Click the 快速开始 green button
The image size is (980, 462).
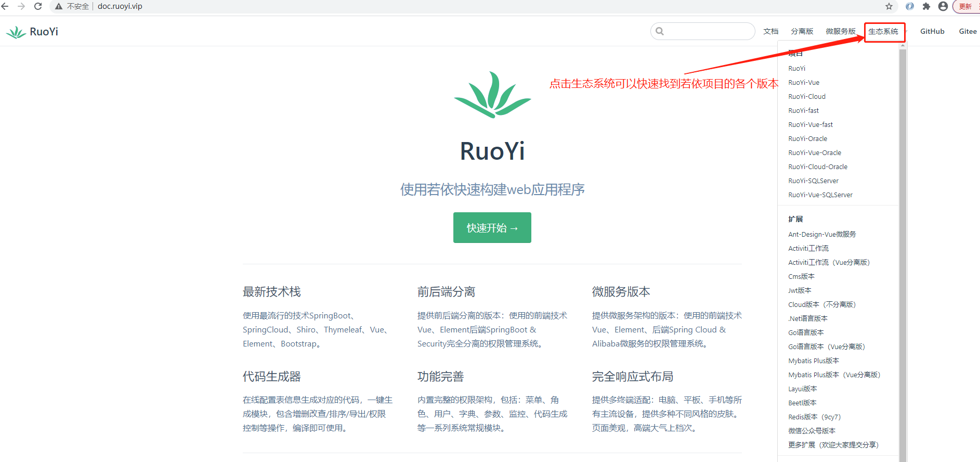(492, 228)
